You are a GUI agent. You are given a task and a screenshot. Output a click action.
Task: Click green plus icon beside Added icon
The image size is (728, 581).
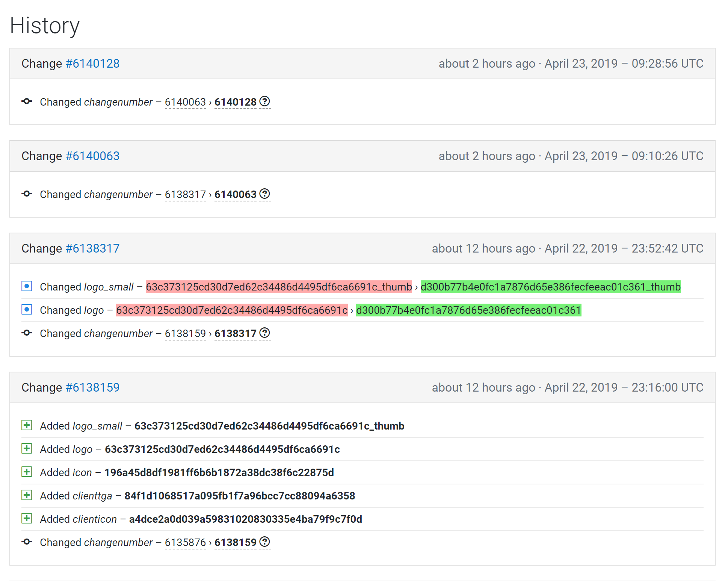(27, 472)
